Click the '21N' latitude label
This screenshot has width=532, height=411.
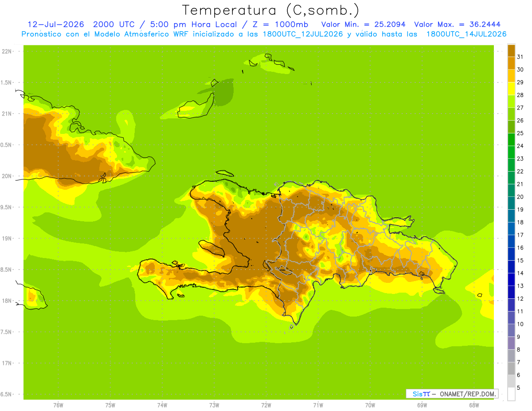[7, 114]
